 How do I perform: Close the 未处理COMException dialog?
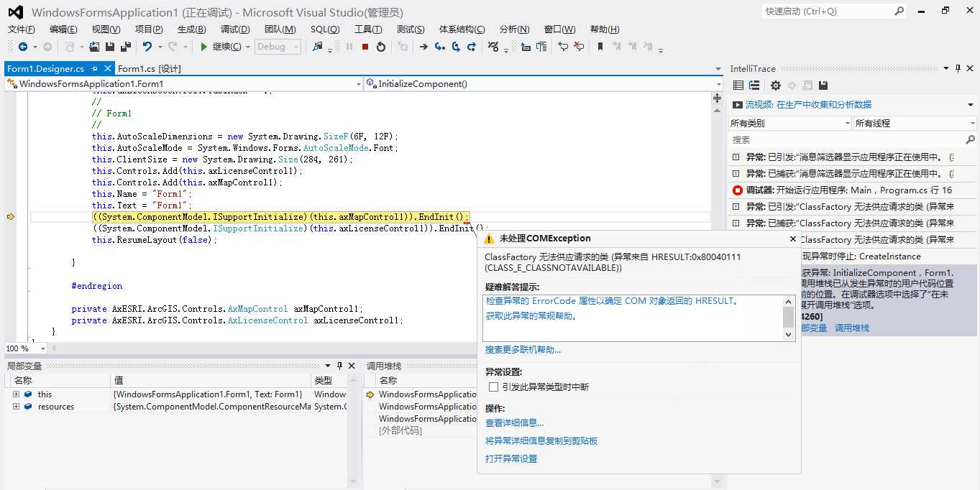pyautogui.click(x=793, y=239)
